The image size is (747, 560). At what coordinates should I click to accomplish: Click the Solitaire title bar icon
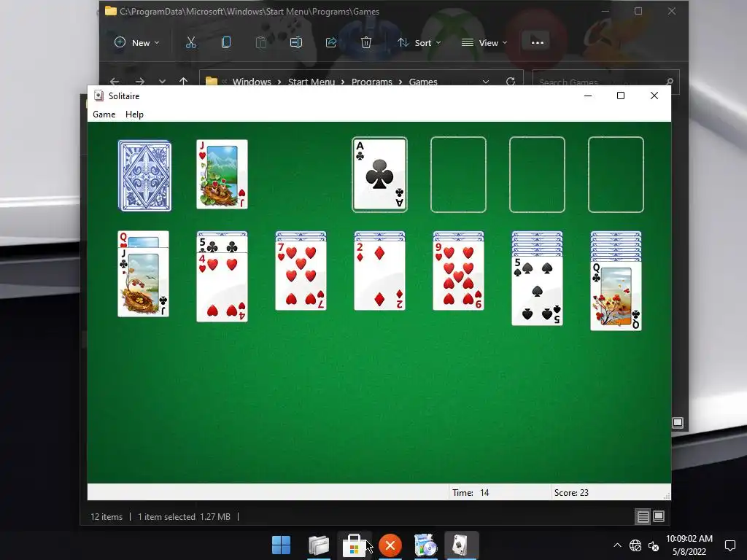click(x=98, y=96)
